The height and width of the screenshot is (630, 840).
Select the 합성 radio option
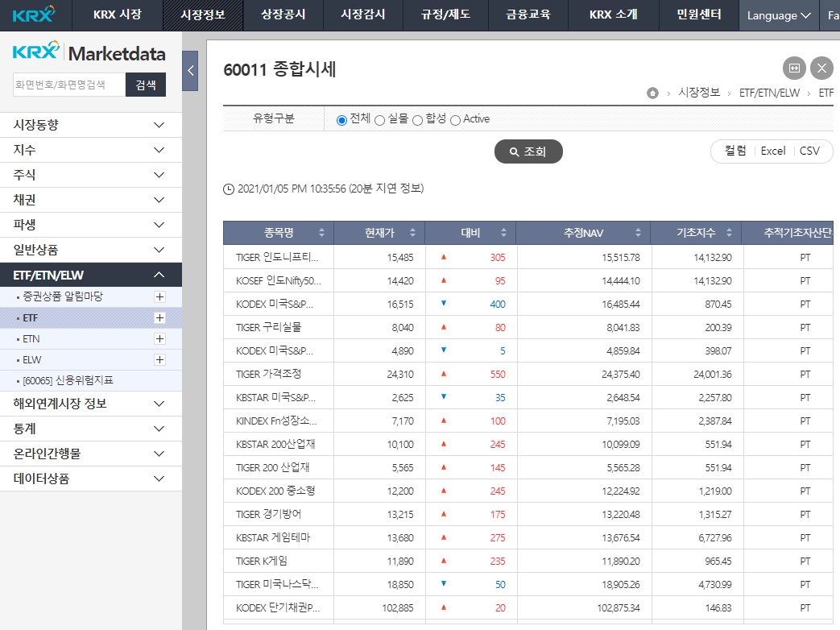[418, 120]
